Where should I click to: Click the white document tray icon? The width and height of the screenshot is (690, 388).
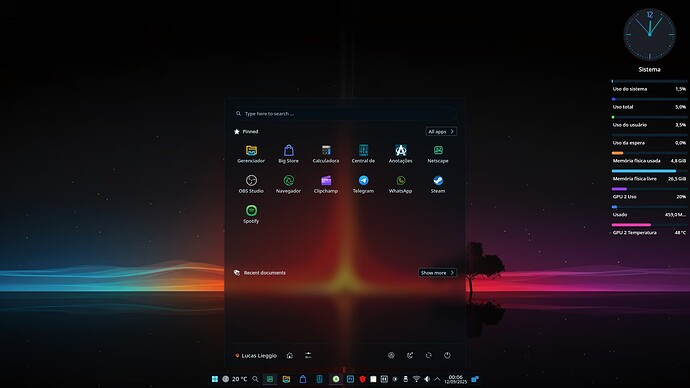(373, 379)
